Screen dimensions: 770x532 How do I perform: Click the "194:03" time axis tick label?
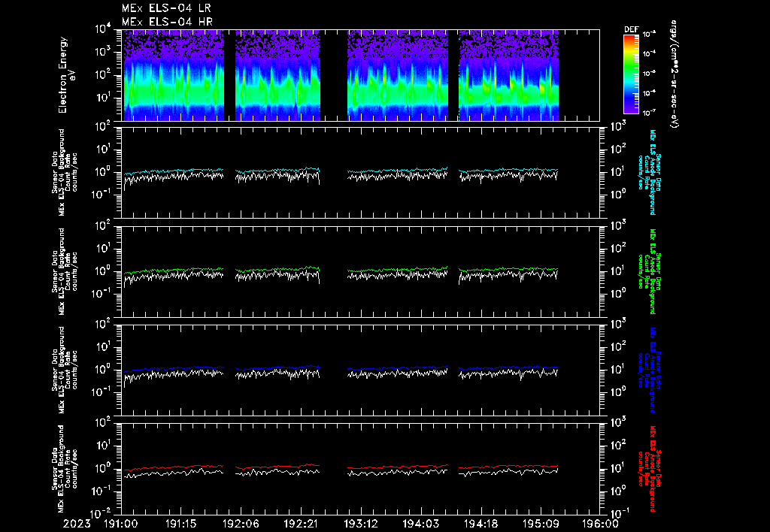click(x=420, y=524)
